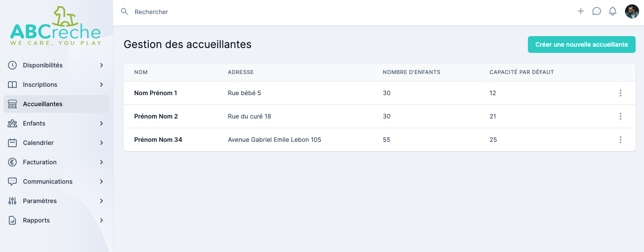The height and width of the screenshot is (252, 644).
Task: Expand the Inscriptions submenu chevron
Action: coord(102,85)
